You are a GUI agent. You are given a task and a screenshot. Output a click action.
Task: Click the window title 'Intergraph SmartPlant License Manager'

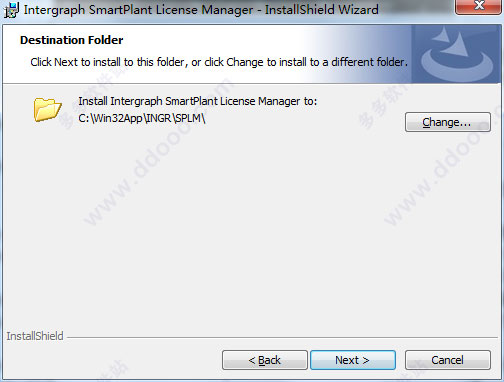point(138,10)
